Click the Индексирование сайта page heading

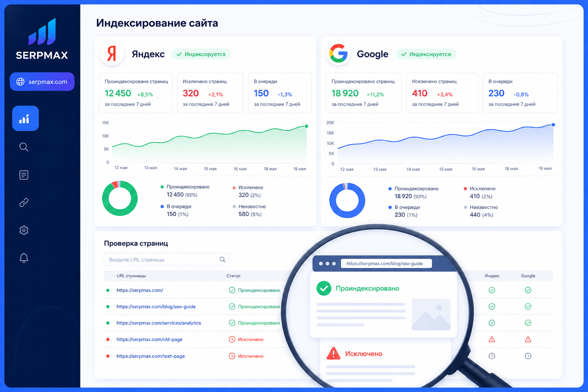(157, 23)
